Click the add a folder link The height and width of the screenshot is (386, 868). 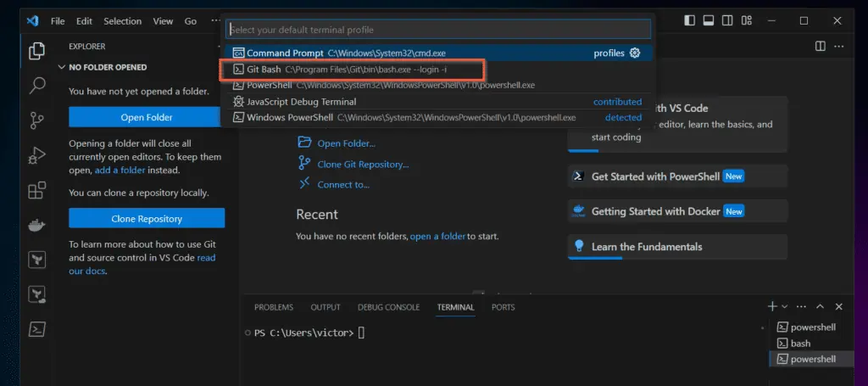pos(120,171)
